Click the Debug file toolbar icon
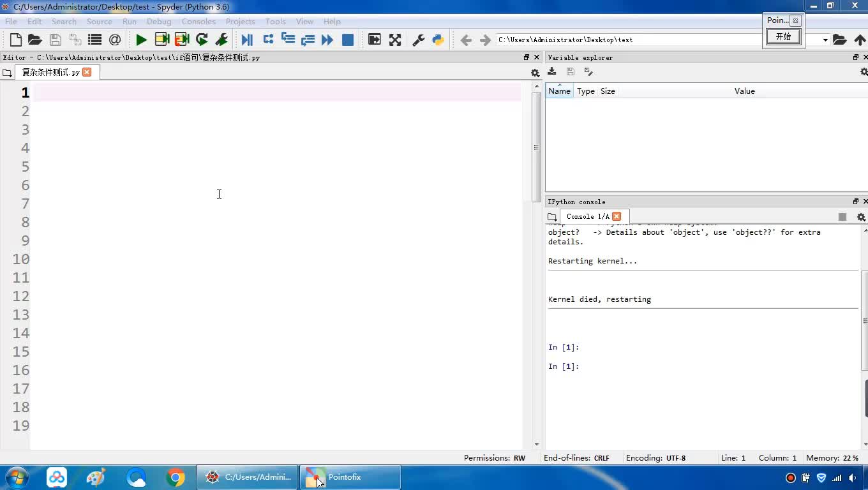Image resolution: width=868 pixels, height=490 pixels. pyautogui.click(x=247, y=40)
